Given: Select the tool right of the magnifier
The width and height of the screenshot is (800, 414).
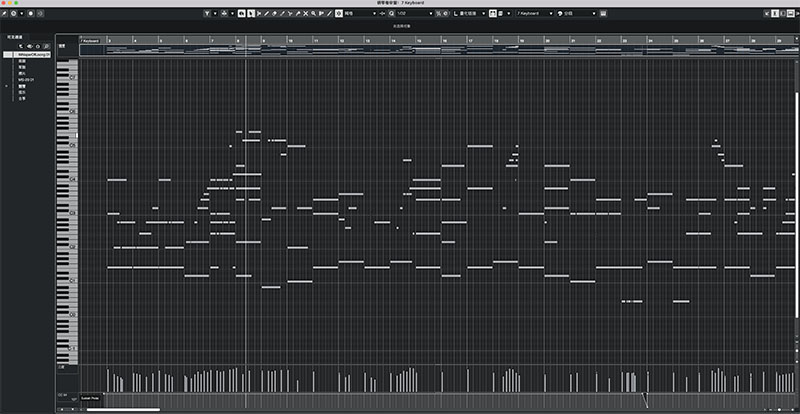Looking at the screenshot, I should click(321, 13).
